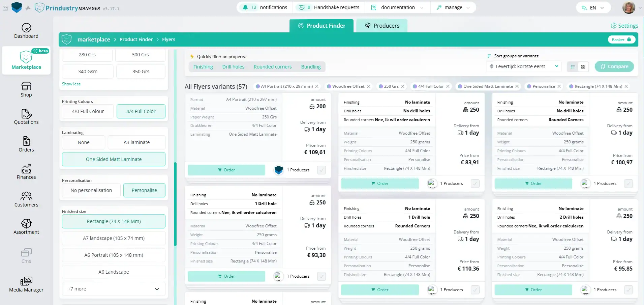Open the Quotations sidebar icon
Screen dimensions: 644x305
point(26,114)
